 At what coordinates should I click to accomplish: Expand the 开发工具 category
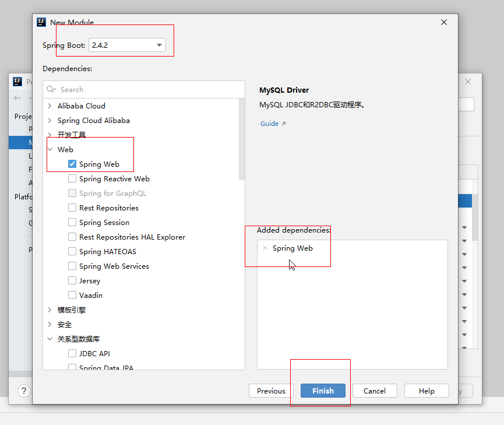50,135
